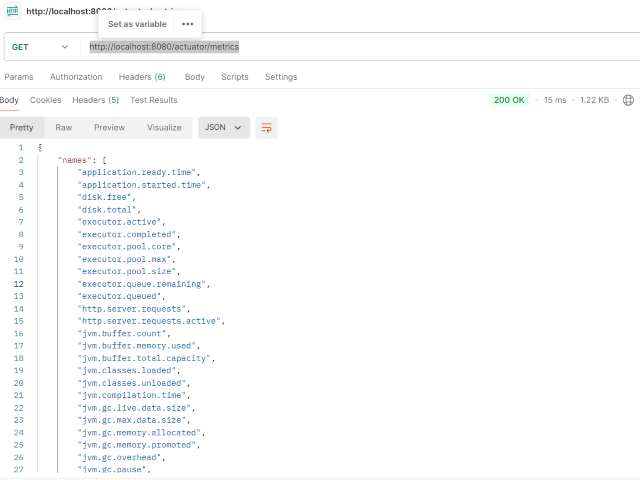Open the Test Results tab
Viewport: 640px width, 480px height.
tap(153, 100)
